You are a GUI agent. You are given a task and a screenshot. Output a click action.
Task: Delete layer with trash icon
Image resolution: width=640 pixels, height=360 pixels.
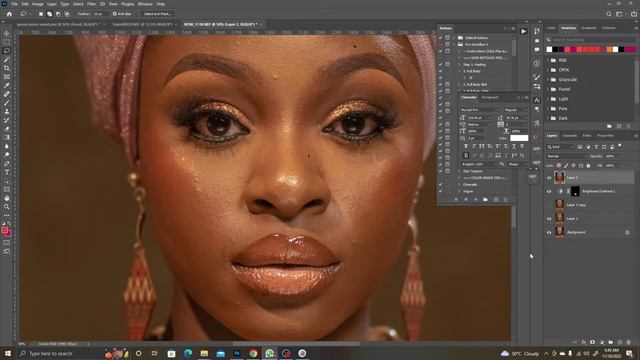pyautogui.click(x=629, y=342)
